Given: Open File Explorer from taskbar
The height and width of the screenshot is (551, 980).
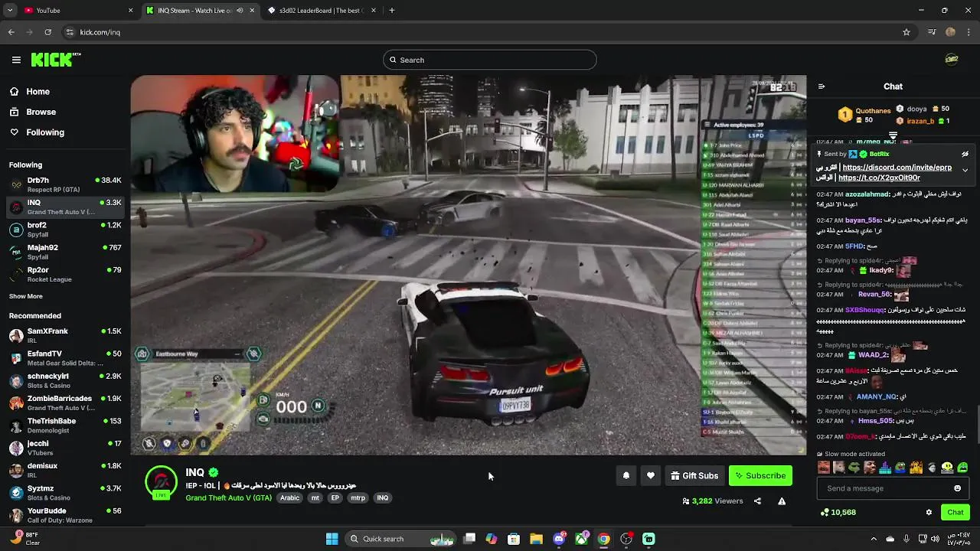Looking at the screenshot, I should pos(536,539).
